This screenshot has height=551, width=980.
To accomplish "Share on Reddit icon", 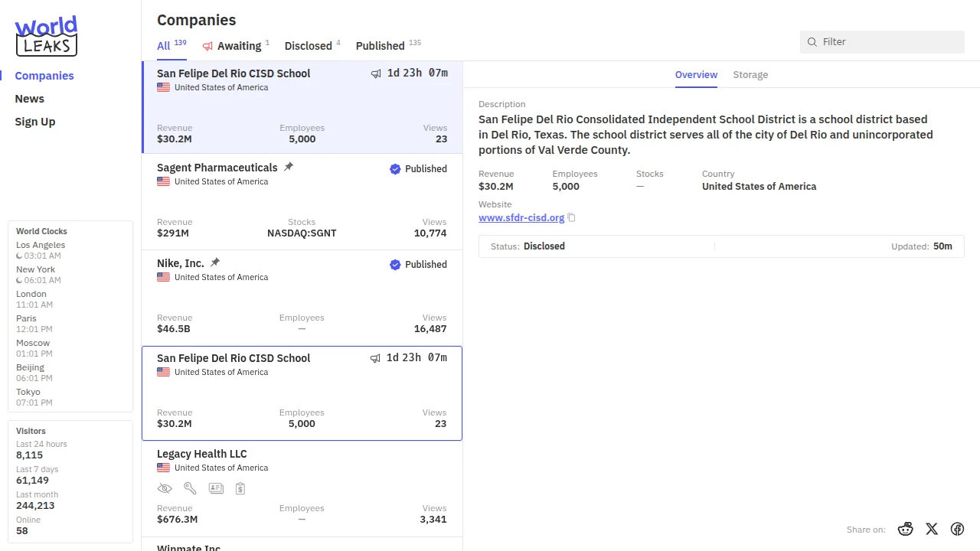I will click(x=906, y=529).
